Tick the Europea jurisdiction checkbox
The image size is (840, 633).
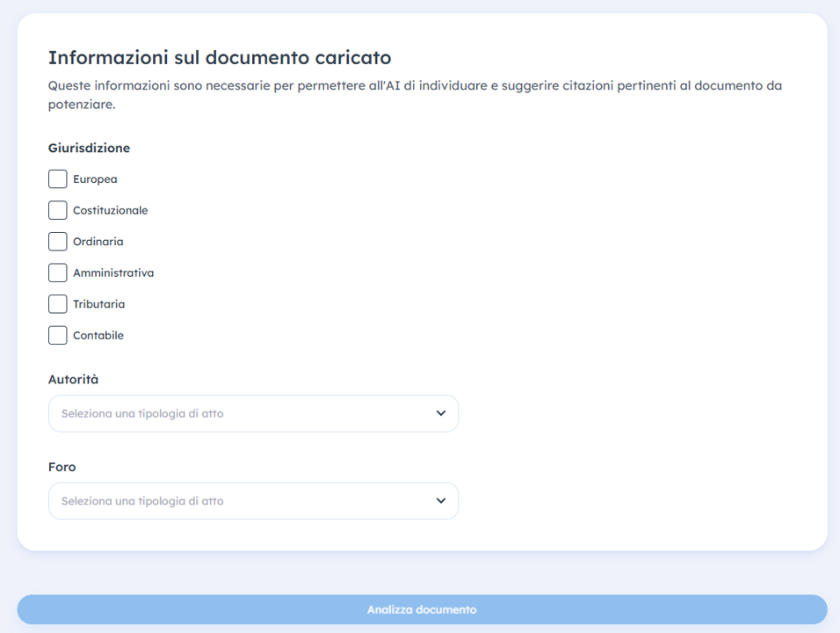57,179
